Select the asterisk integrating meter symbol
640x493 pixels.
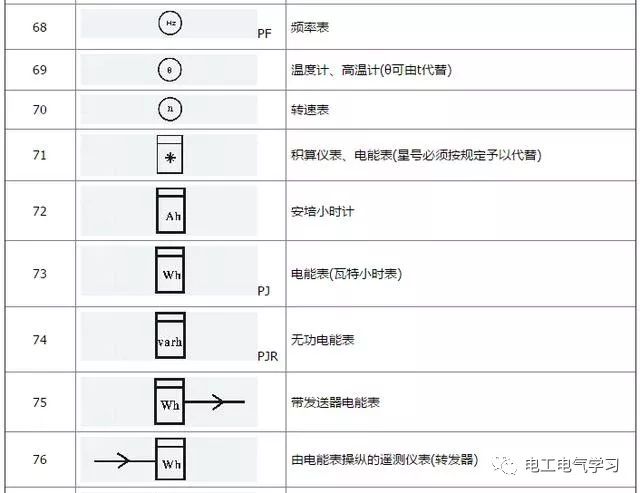pos(169,154)
